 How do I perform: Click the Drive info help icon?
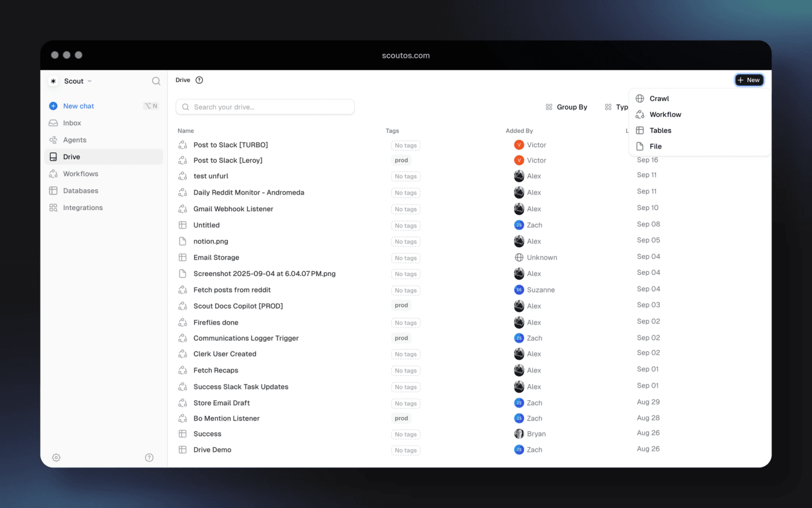coord(200,80)
